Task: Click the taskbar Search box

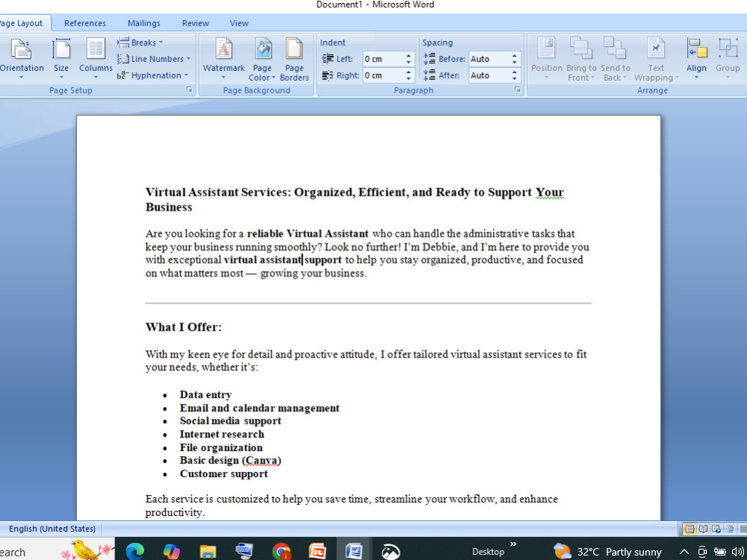Action: (x=58, y=550)
